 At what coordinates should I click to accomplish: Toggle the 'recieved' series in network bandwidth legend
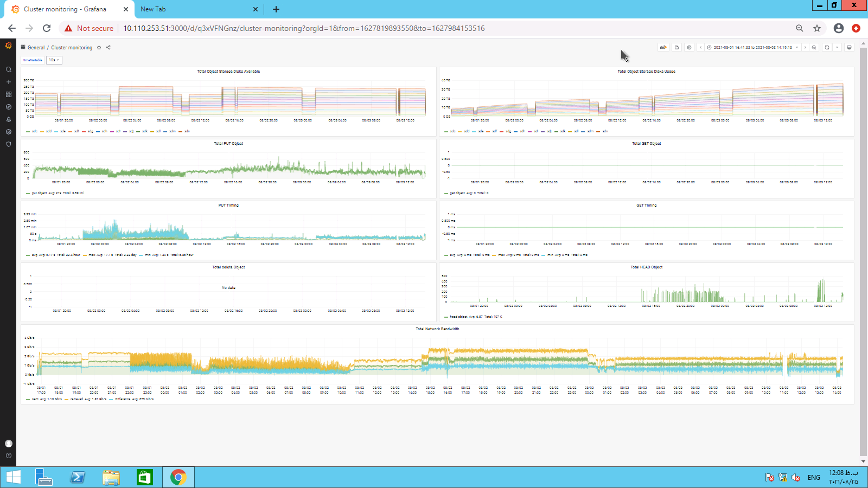pos(76,399)
